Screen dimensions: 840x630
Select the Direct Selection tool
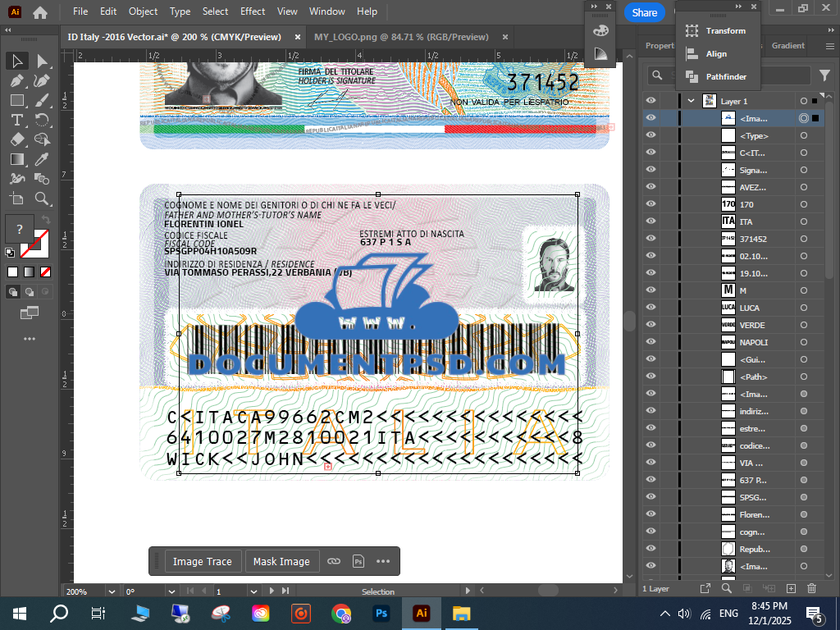click(x=42, y=62)
